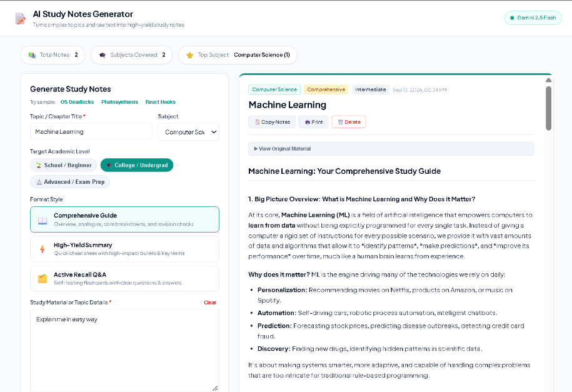The height and width of the screenshot is (392, 572).
Task: Choose High-Yield Summary format style
Action: (x=124, y=249)
